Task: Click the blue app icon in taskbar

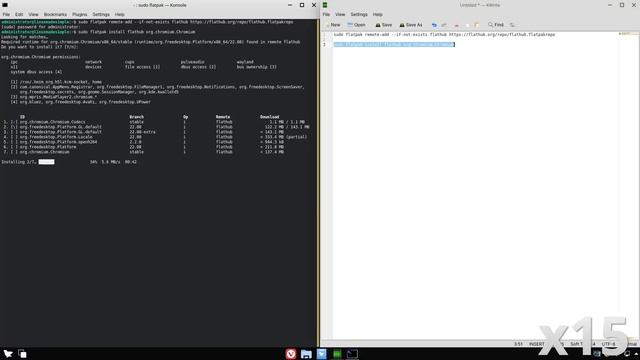Action: coord(322,354)
